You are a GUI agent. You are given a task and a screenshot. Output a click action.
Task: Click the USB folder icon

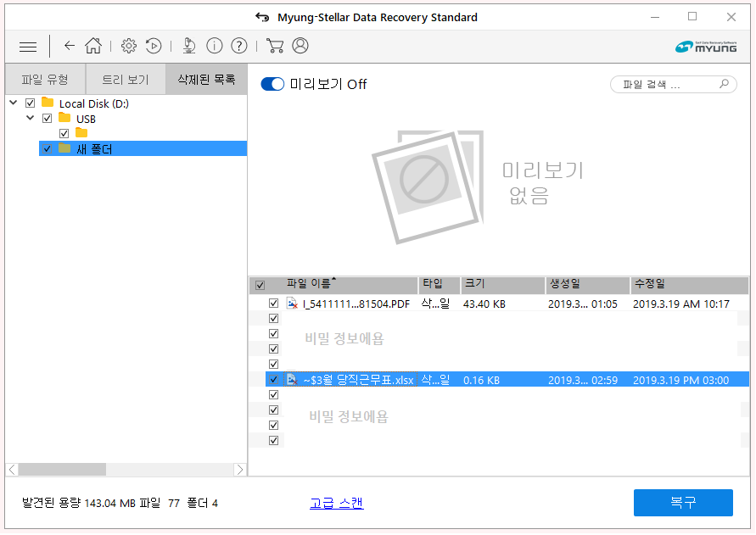point(64,118)
